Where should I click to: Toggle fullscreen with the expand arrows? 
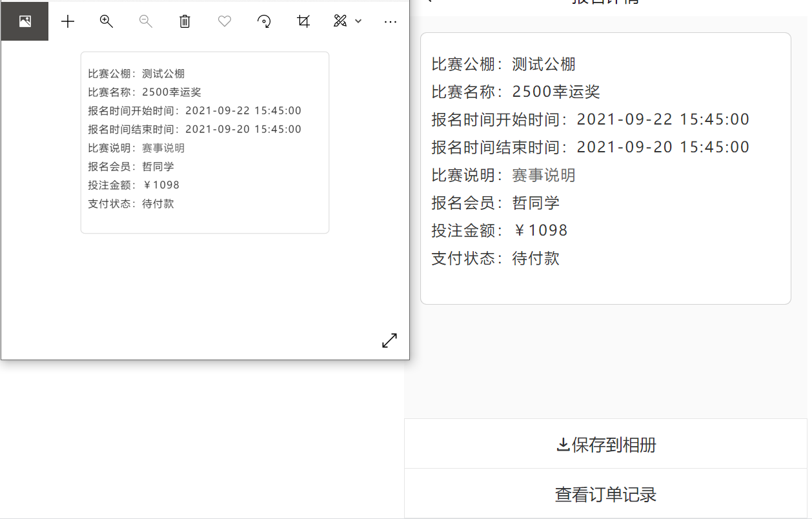(x=389, y=340)
